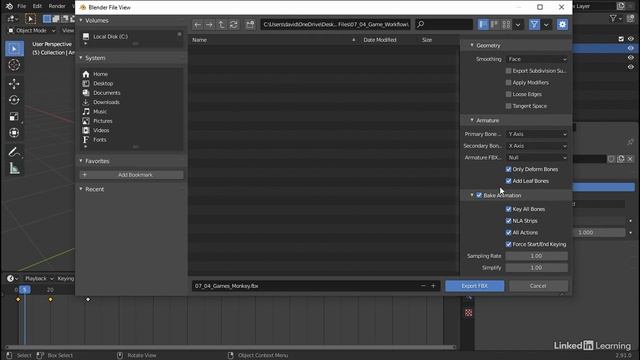Open the Playback menu in timeline
Screen dimensions: 640x360
39,278
